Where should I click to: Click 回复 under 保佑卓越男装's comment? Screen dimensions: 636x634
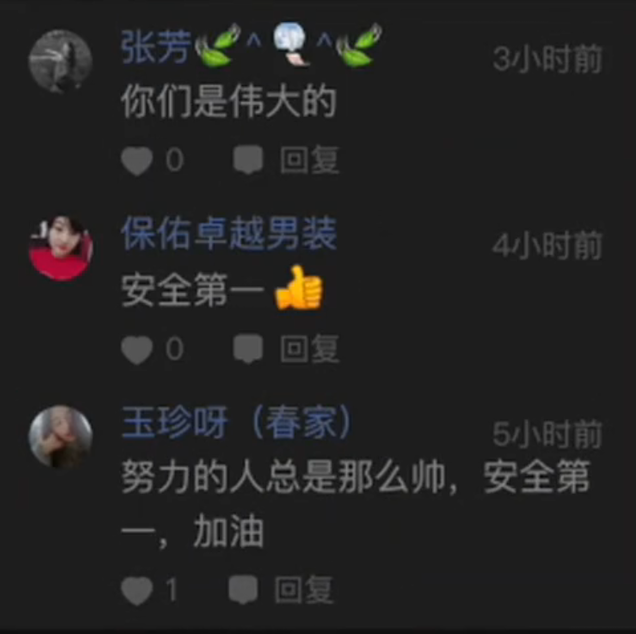[309, 349]
